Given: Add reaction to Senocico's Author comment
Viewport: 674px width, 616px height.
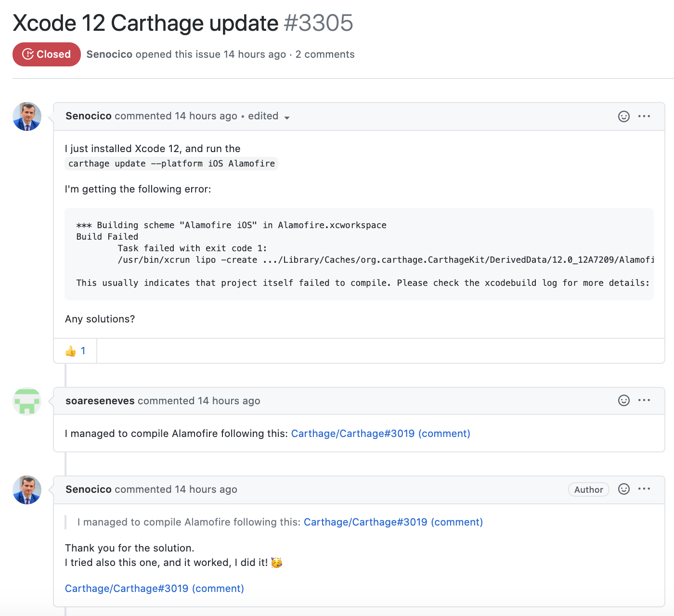Looking at the screenshot, I should pos(624,489).
